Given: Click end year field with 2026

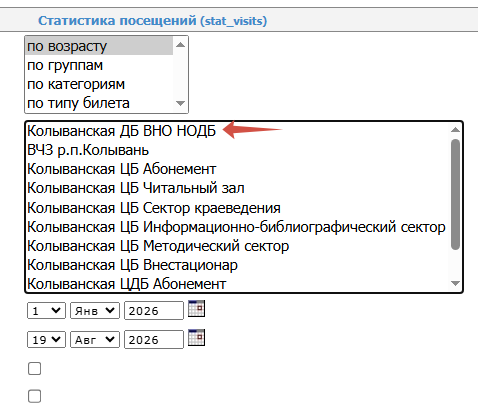Looking at the screenshot, I should click(154, 340).
